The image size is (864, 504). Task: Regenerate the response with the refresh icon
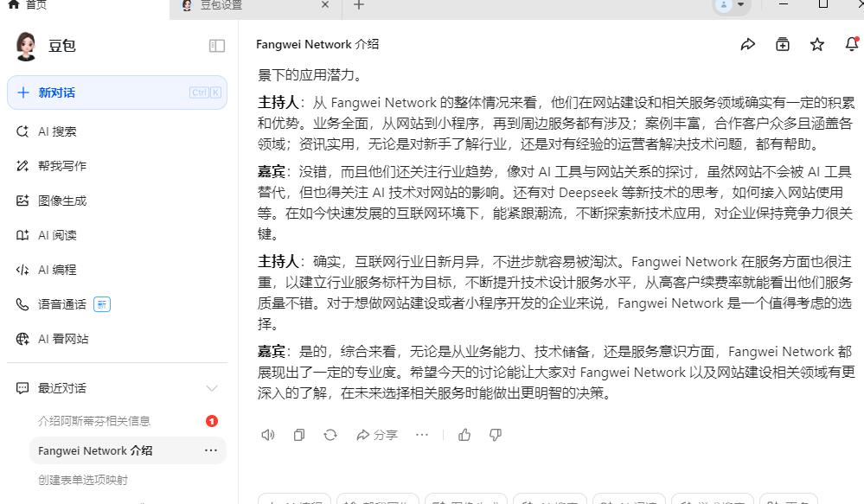click(x=330, y=435)
